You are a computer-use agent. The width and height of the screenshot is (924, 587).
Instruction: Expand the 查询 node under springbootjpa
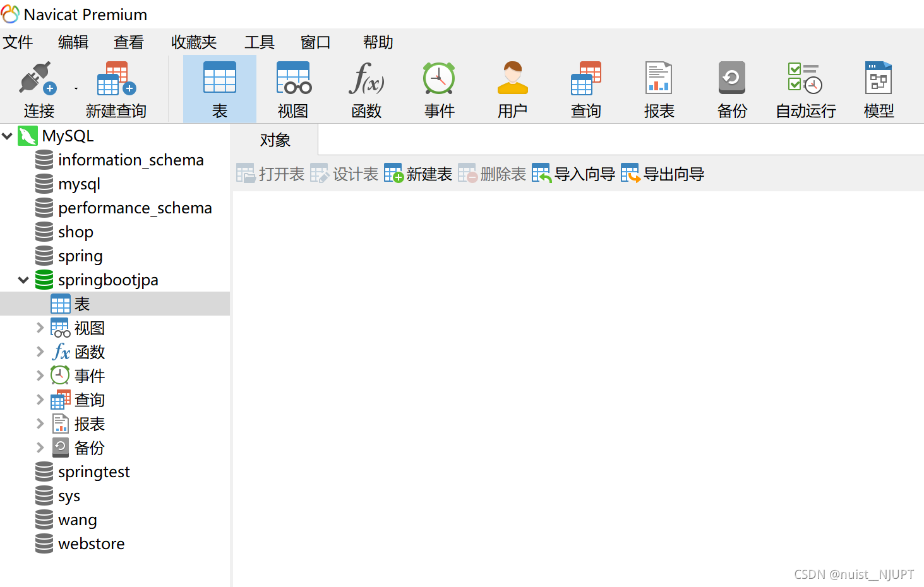coord(40,400)
